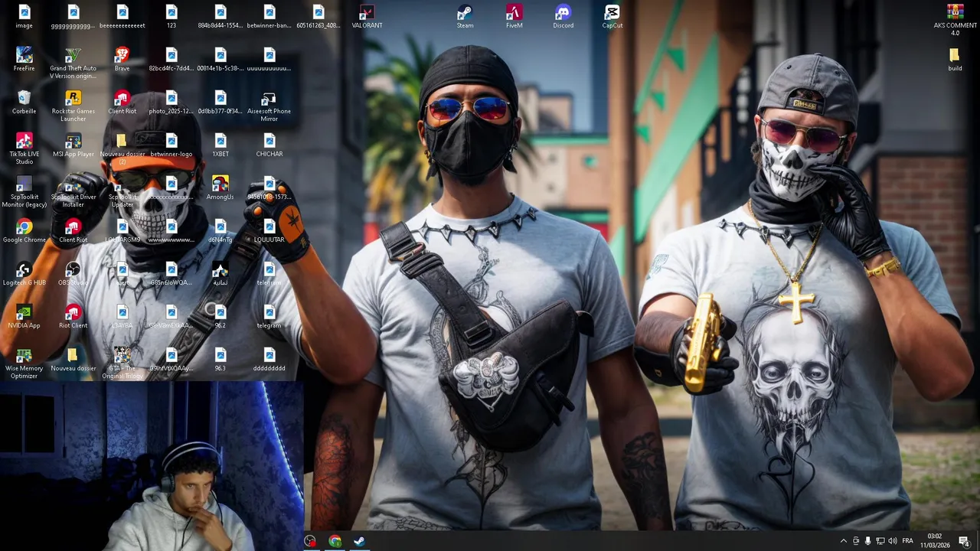Open GTA - The Original Trilogy shortcut

coord(122,363)
